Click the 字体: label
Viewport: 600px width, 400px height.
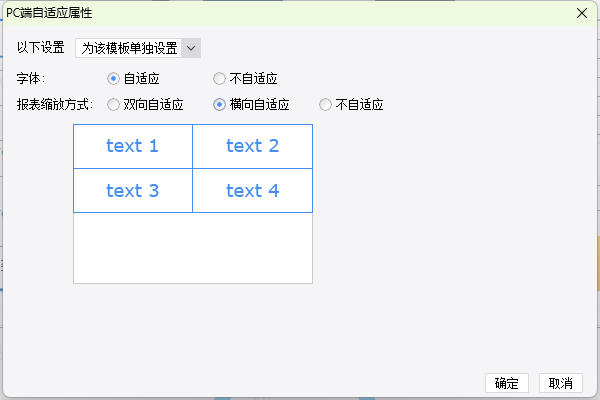31,79
